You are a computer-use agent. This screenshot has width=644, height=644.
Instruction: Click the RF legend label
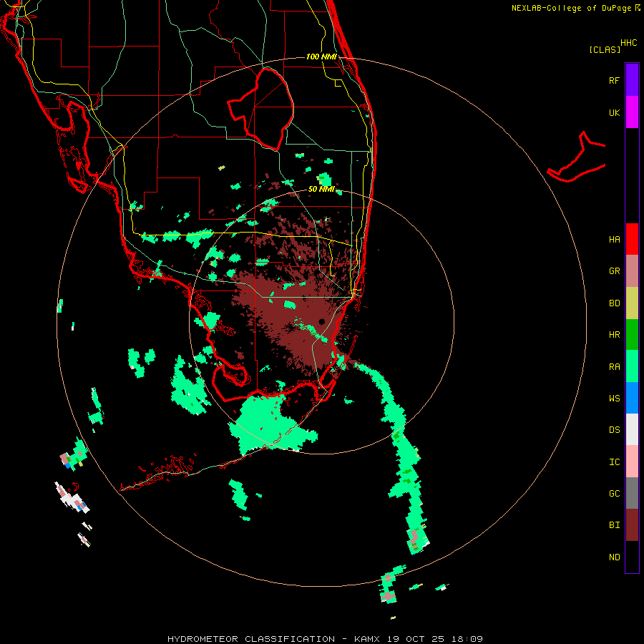[614, 80]
